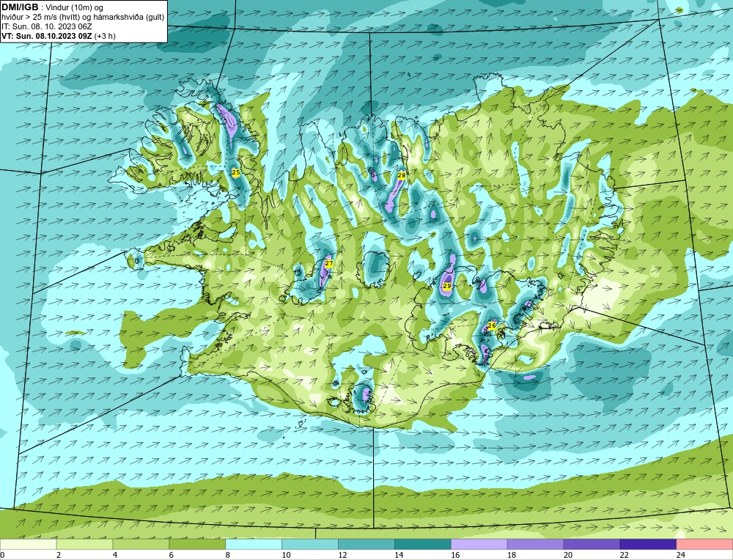Click the scale label '10'

pos(286,555)
